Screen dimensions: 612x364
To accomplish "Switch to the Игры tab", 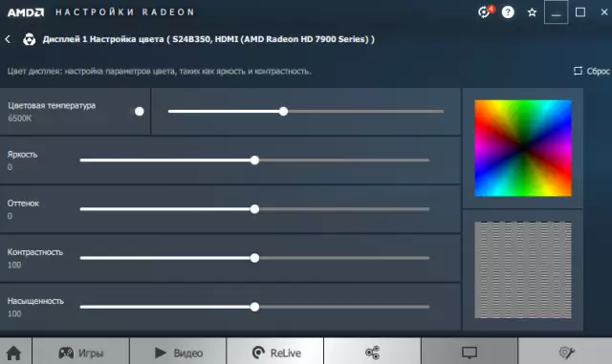I will tap(80, 353).
